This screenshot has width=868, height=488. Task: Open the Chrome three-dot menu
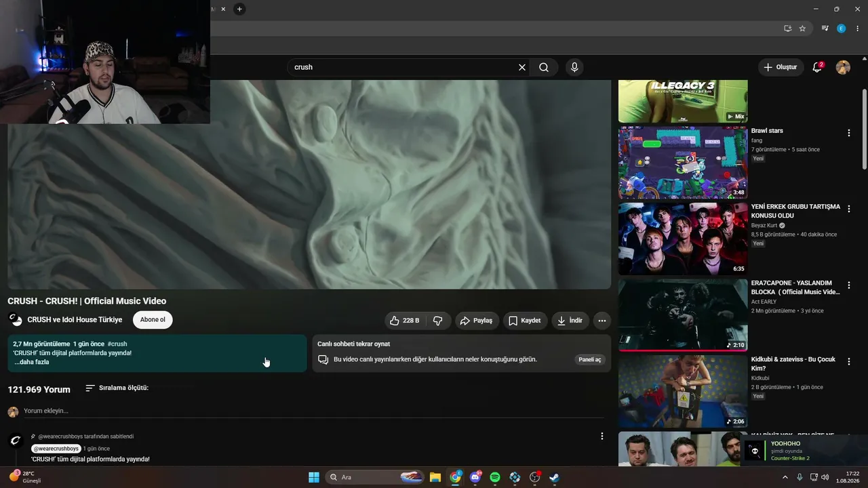click(x=858, y=28)
